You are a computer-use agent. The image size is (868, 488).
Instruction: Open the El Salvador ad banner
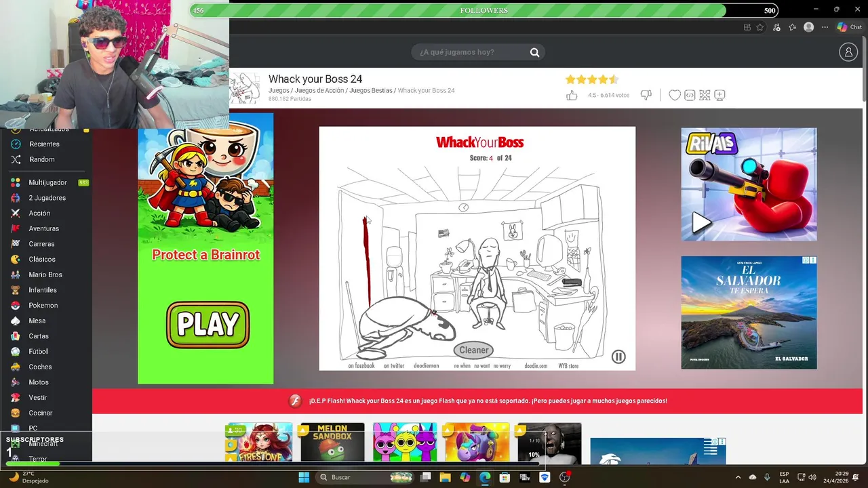coord(749,312)
